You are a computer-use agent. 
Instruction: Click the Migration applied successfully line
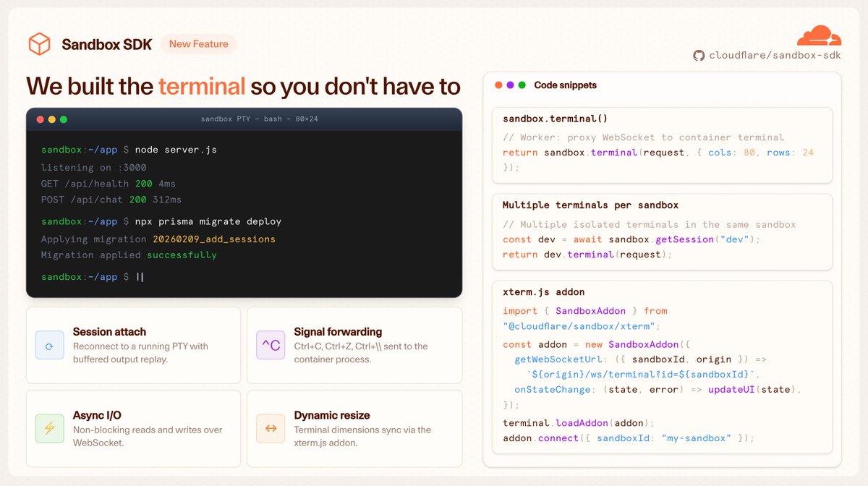point(129,255)
